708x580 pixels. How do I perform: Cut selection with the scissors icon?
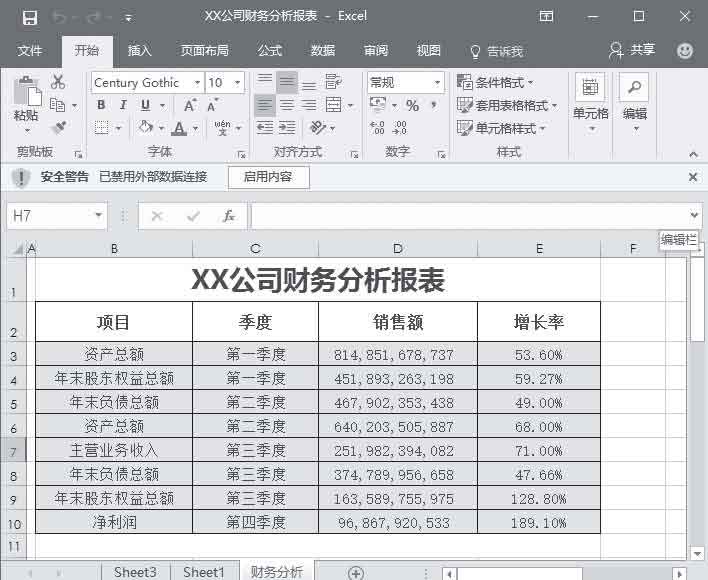click(x=58, y=82)
